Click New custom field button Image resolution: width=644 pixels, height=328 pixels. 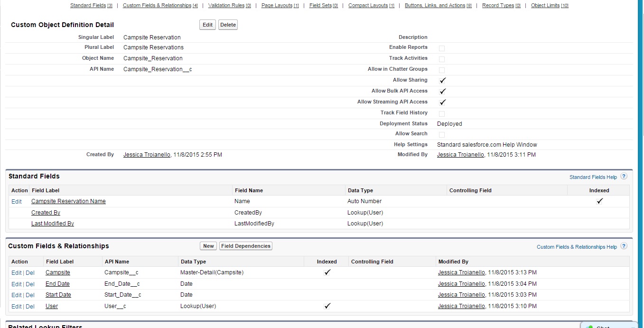208,246
